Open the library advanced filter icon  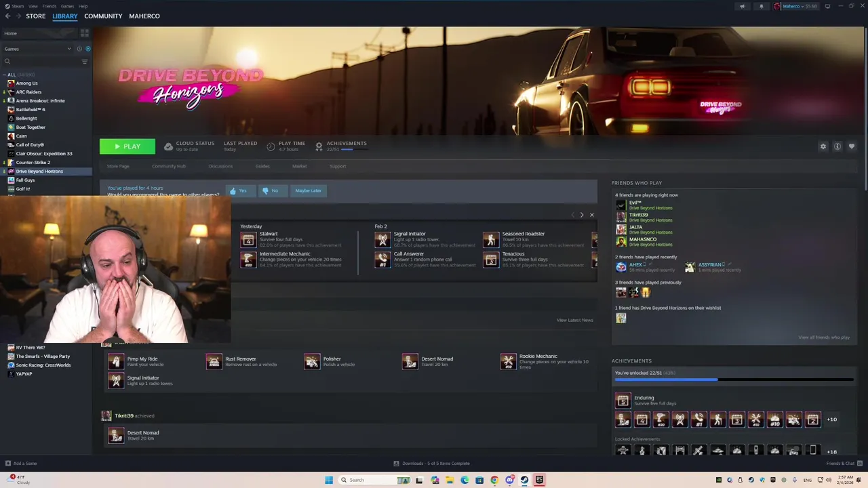tap(85, 62)
